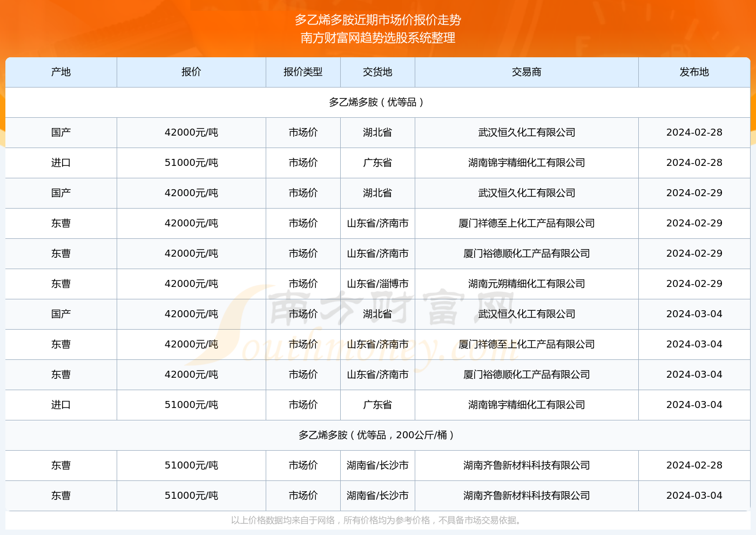Click 山东省/济南市 in the 厦门裕德顺 2024-03-04 row
The height and width of the screenshot is (535, 756).
[x=377, y=374]
